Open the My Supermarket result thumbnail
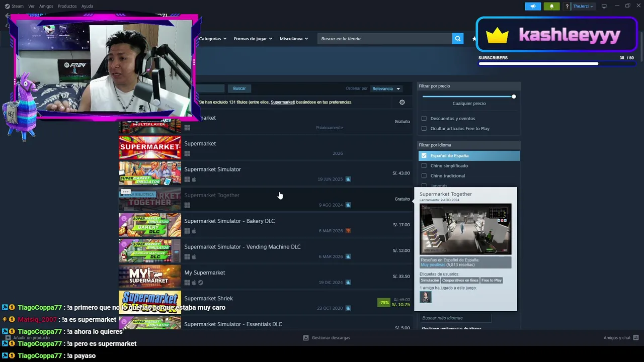The image size is (644, 362). pyautogui.click(x=150, y=277)
